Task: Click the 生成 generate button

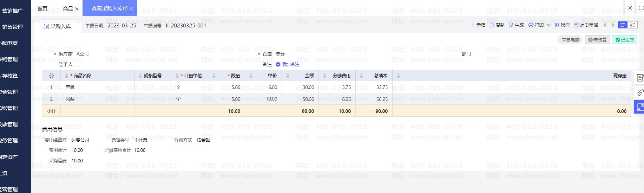Action: pos(516,25)
